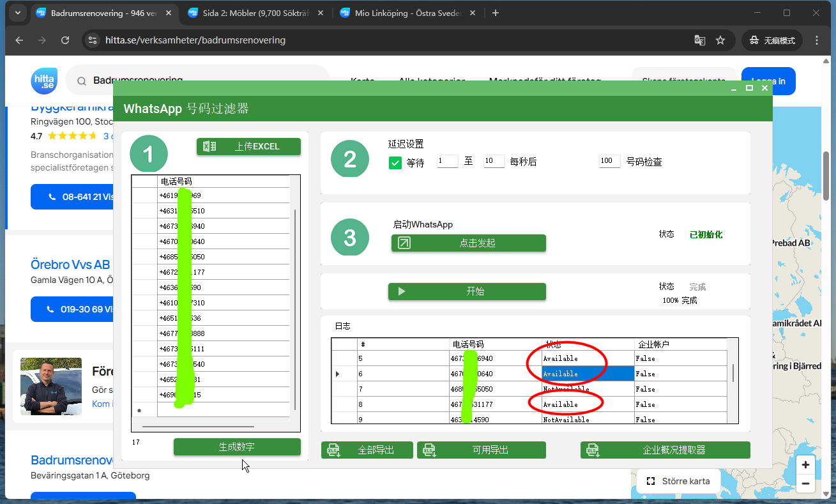Click Available status in log row 8
Image resolution: width=836 pixels, height=504 pixels.
point(588,404)
